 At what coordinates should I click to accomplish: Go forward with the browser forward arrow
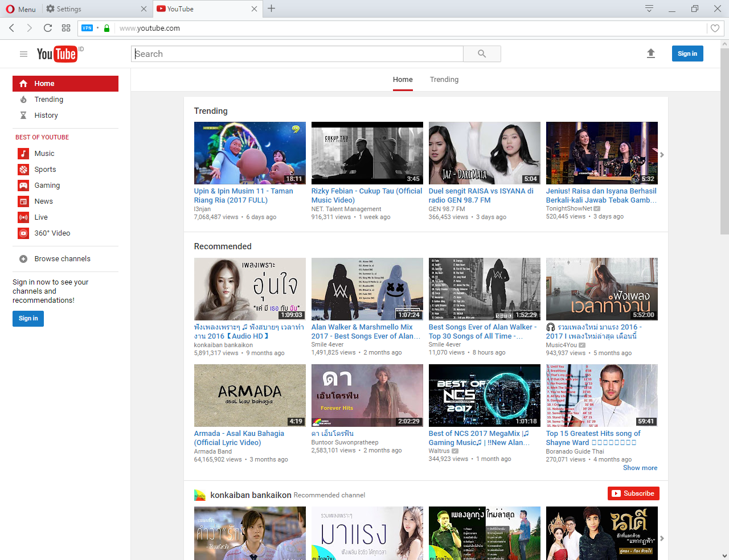point(30,28)
